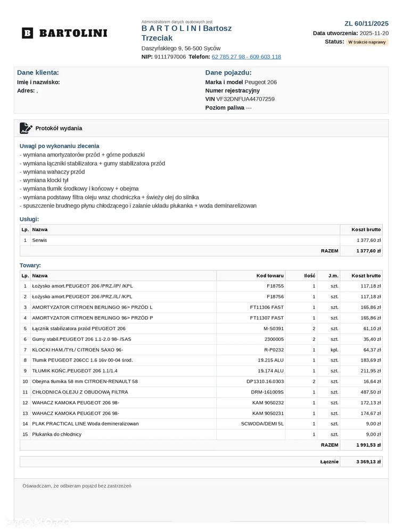Screen dimensions: 411x532
Task: Click the 'Ilość' column header
Action: [x=310, y=276]
